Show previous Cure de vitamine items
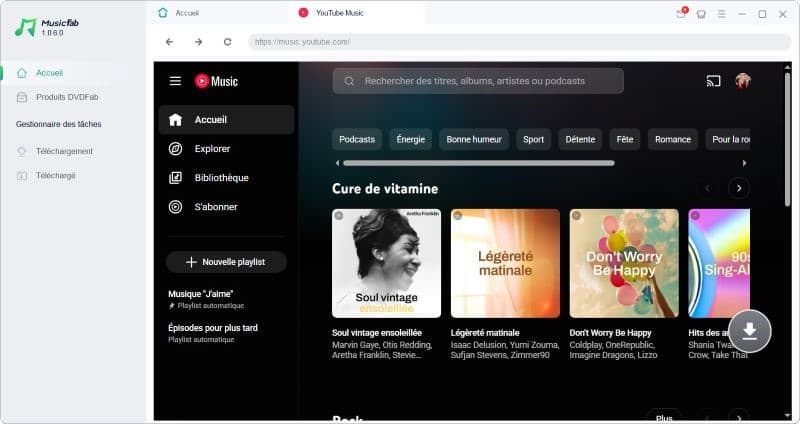Image resolution: width=800 pixels, height=424 pixels. click(x=708, y=188)
